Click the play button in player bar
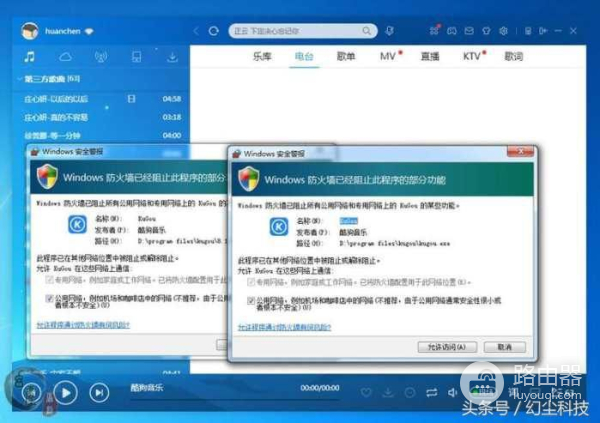 [x=66, y=392]
